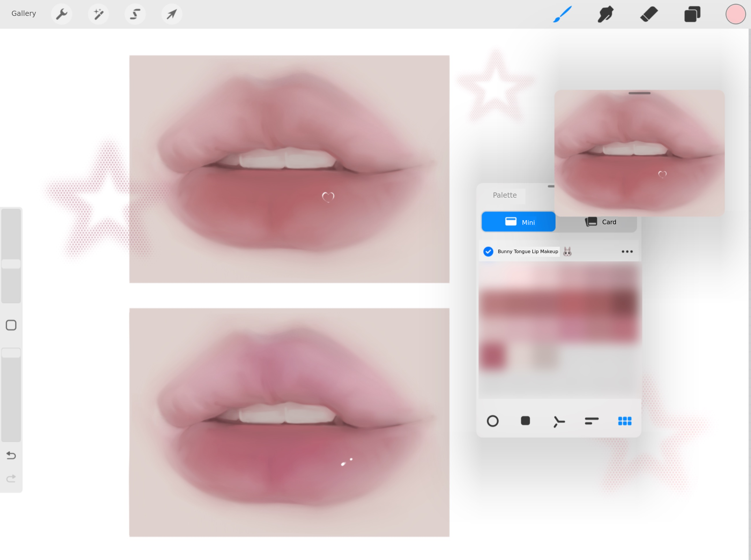Open the color Value sliders tab

tap(592, 421)
